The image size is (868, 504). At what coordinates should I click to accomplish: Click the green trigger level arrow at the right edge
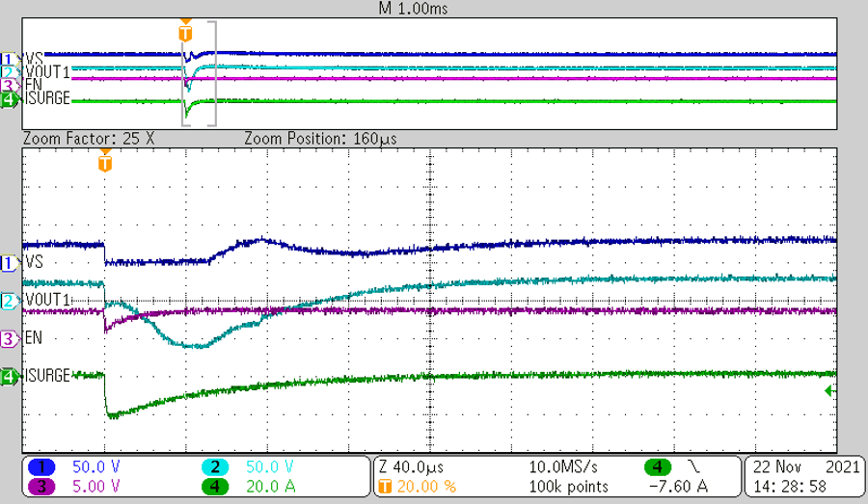(x=828, y=391)
